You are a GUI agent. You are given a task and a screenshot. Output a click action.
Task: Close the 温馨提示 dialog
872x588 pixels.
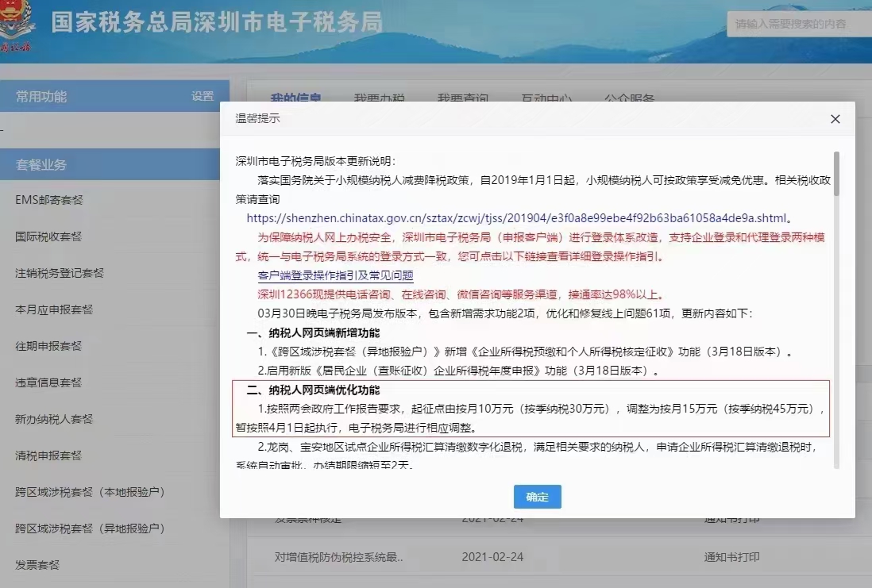coord(835,118)
